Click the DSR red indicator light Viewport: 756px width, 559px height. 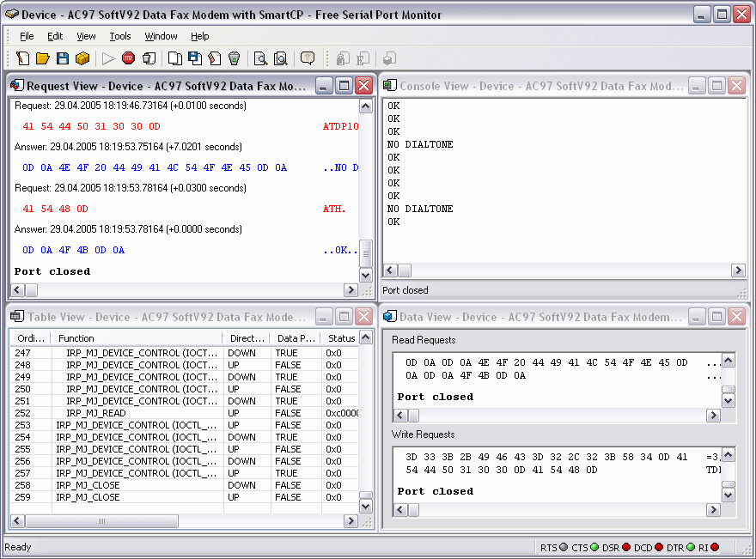(626, 547)
